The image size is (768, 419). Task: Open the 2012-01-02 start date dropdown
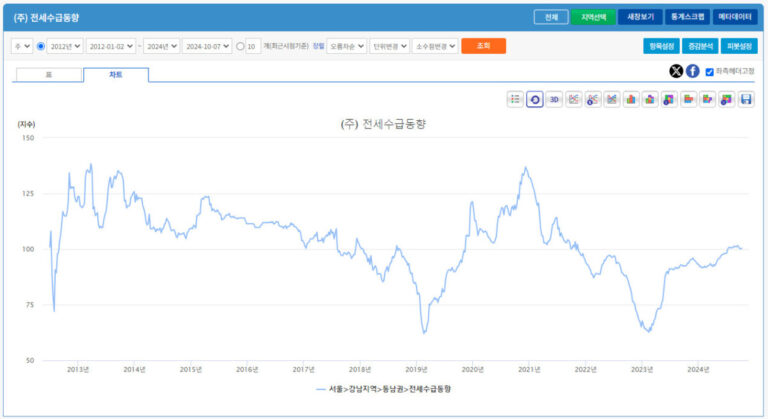pos(111,46)
